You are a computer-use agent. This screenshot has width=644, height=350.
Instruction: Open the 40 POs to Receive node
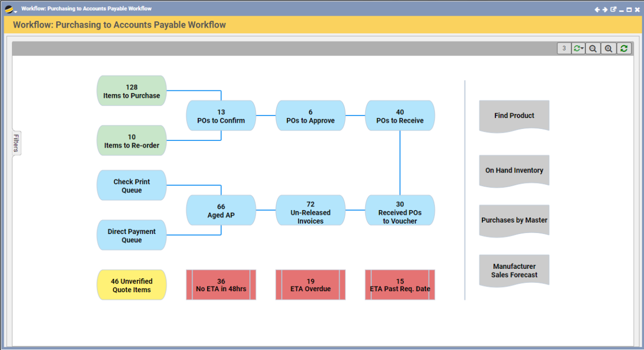point(400,115)
